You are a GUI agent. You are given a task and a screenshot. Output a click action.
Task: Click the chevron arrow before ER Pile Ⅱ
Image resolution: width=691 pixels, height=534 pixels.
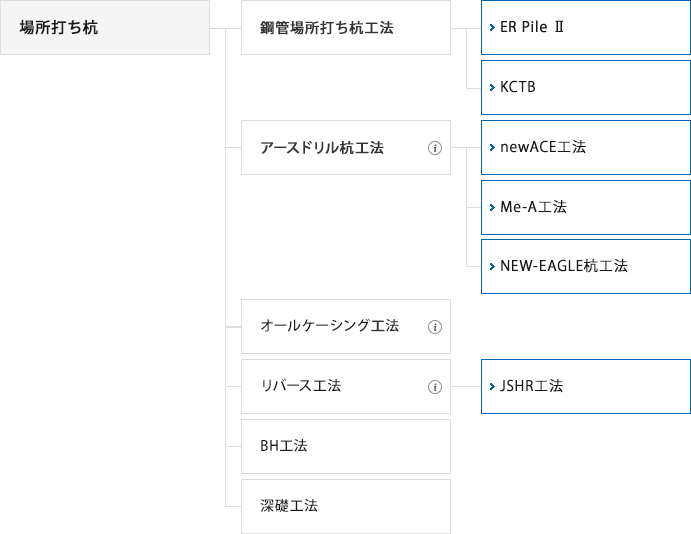(492, 27)
